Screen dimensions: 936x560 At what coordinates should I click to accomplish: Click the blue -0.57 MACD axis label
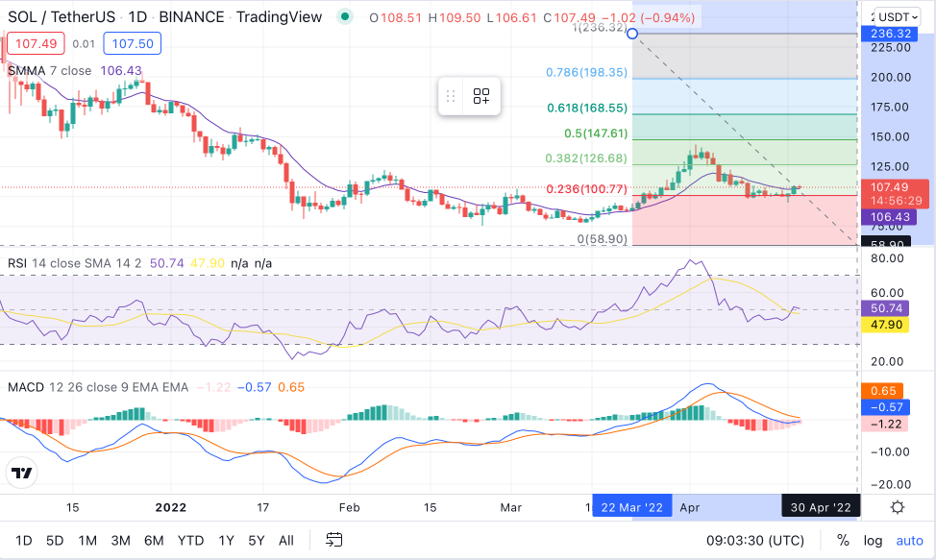click(886, 407)
